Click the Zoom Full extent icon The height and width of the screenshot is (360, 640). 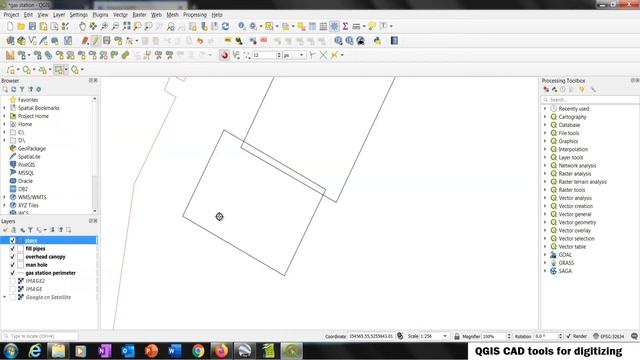127,27
